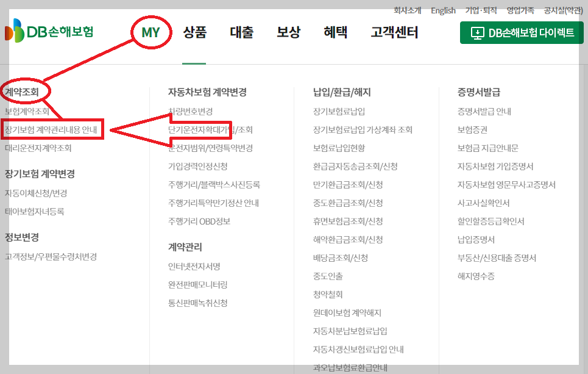Select 주행거리/블랙박스사진등록
Image resolution: width=588 pixels, height=374 pixels.
(214, 185)
